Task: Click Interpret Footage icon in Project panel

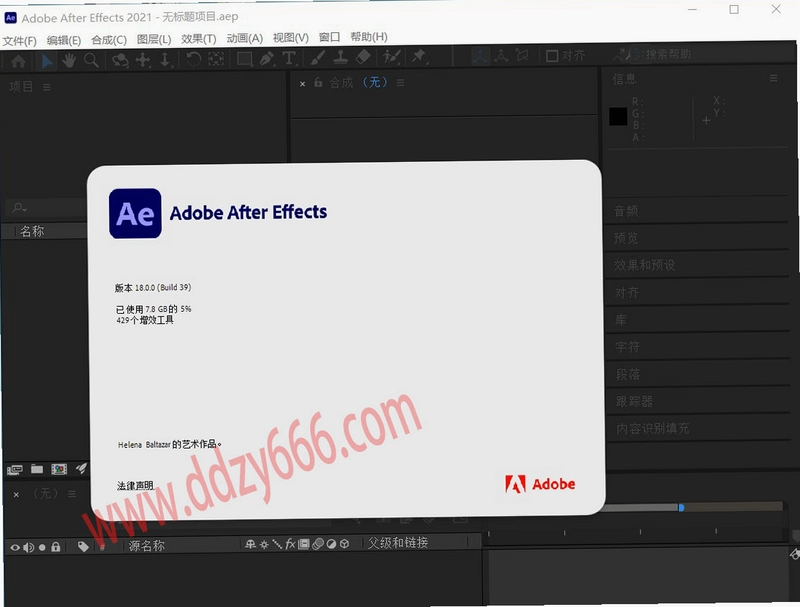Action: (x=14, y=469)
